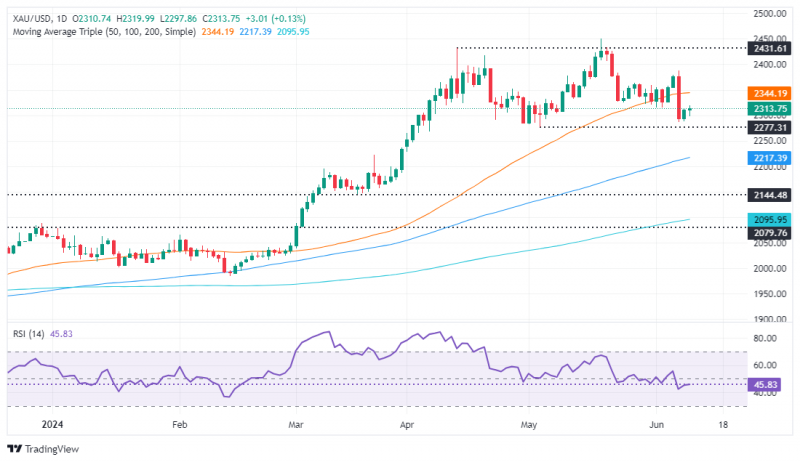The width and height of the screenshot is (800, 462).
Task: Click the Jun label on time axis
Action: click(x=657, y=424)
